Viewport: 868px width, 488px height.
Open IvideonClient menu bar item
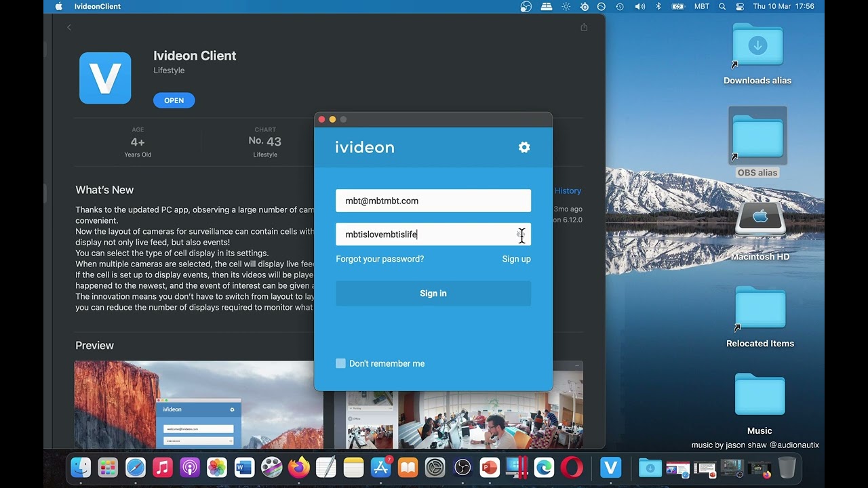98,6
